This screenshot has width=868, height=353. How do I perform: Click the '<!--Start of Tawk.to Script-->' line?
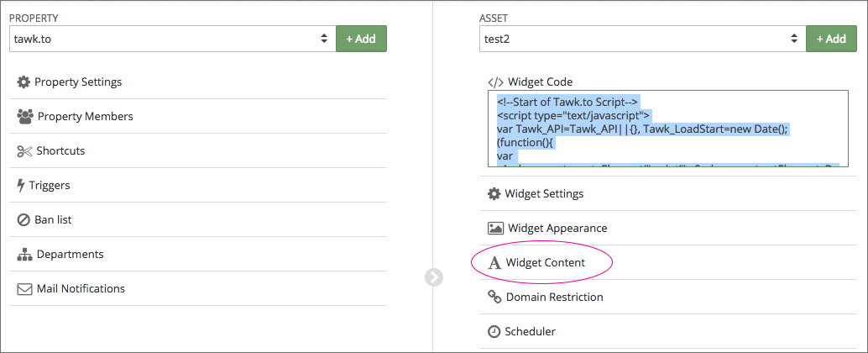(568, 102)
